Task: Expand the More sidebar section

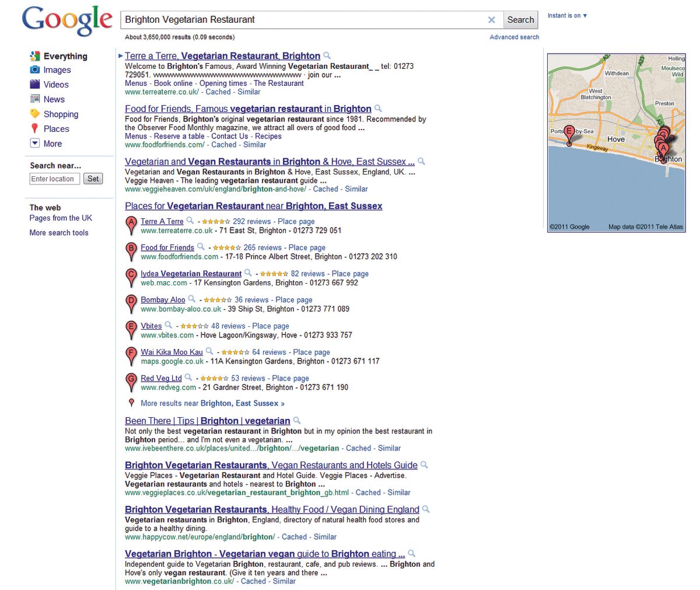Action: [x=36, y=143]
